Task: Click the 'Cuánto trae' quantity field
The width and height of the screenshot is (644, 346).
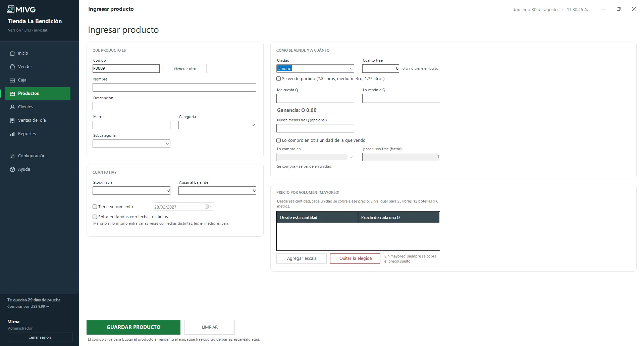Action: [x=381, y=69]
